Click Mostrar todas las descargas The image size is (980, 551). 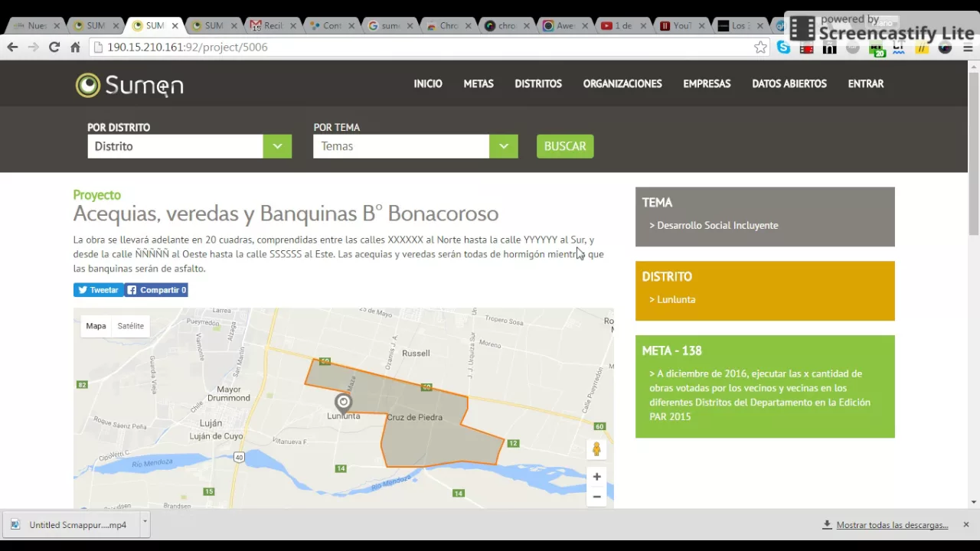(892, 525)
